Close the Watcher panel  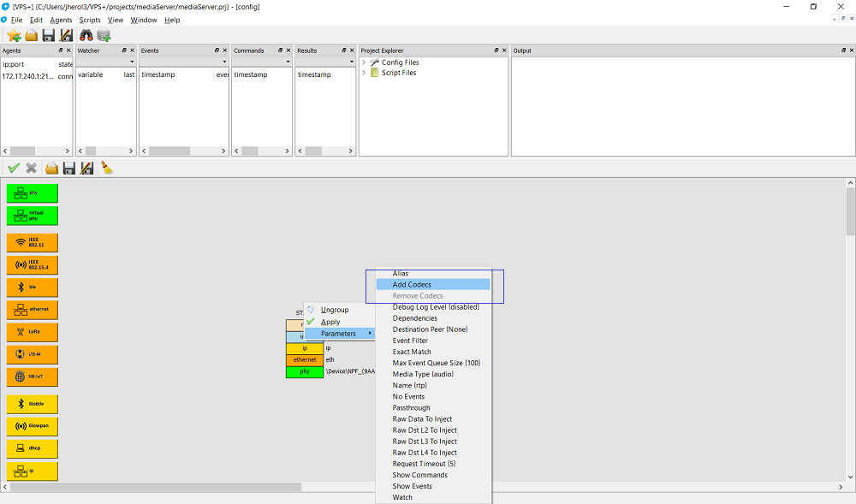(x=132, y=50)
